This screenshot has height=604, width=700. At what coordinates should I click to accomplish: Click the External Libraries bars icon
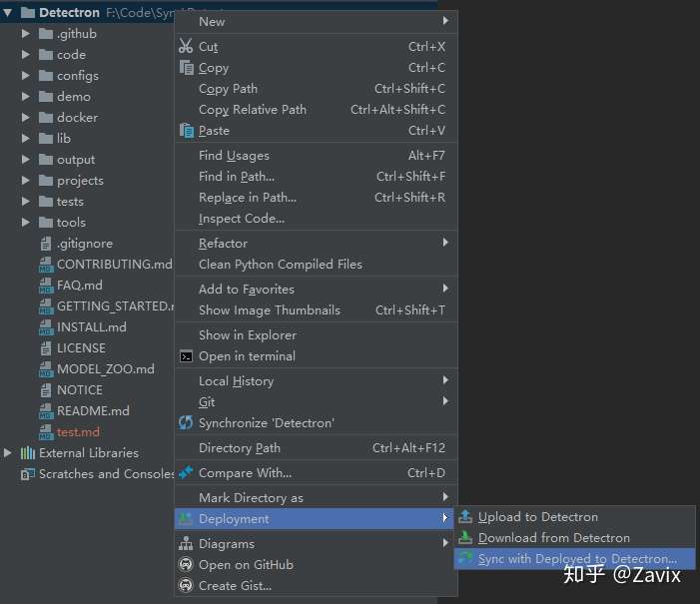click(x=28, y=452)
